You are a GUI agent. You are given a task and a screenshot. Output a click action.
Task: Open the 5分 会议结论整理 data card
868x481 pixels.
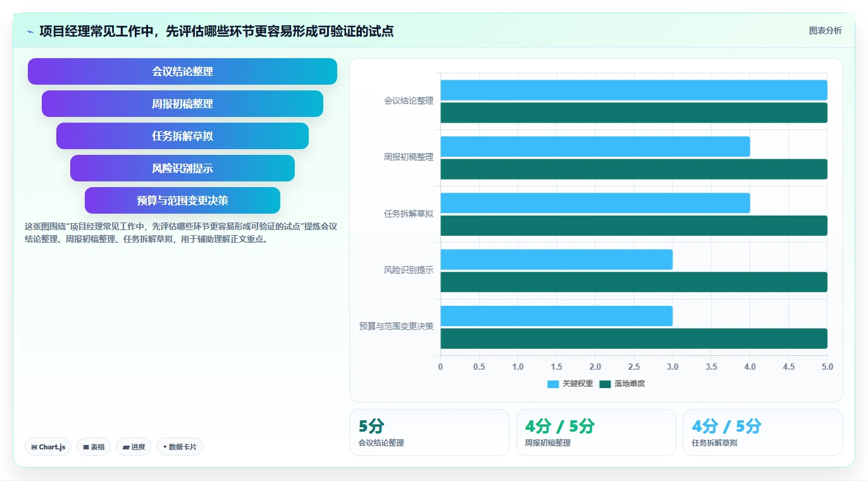pos(430,432)
